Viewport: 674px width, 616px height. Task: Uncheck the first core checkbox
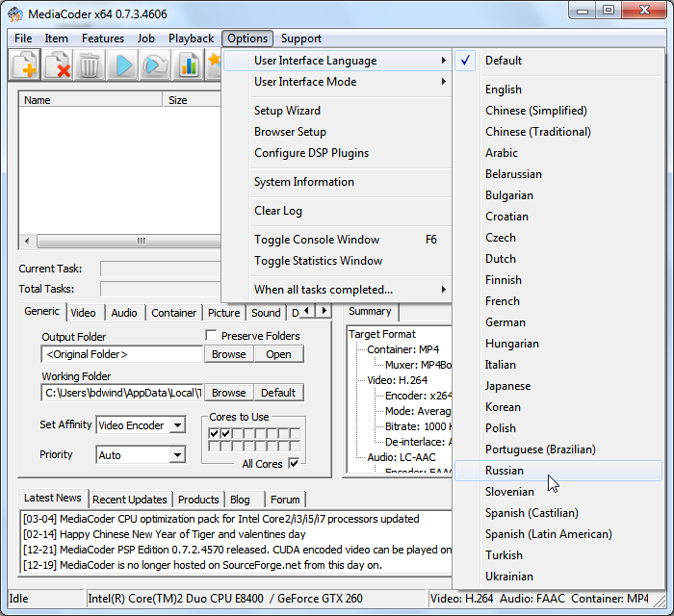[214, 433]
